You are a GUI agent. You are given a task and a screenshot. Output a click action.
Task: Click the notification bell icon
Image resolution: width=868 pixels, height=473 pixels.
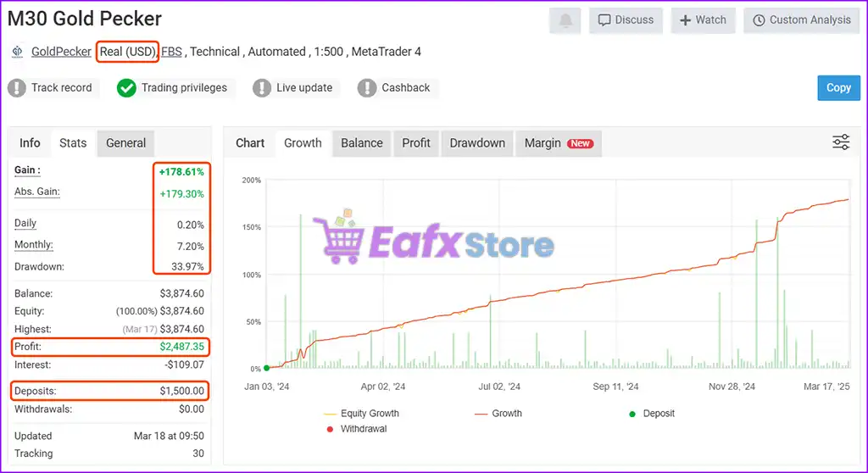click(x=565, y=20)
